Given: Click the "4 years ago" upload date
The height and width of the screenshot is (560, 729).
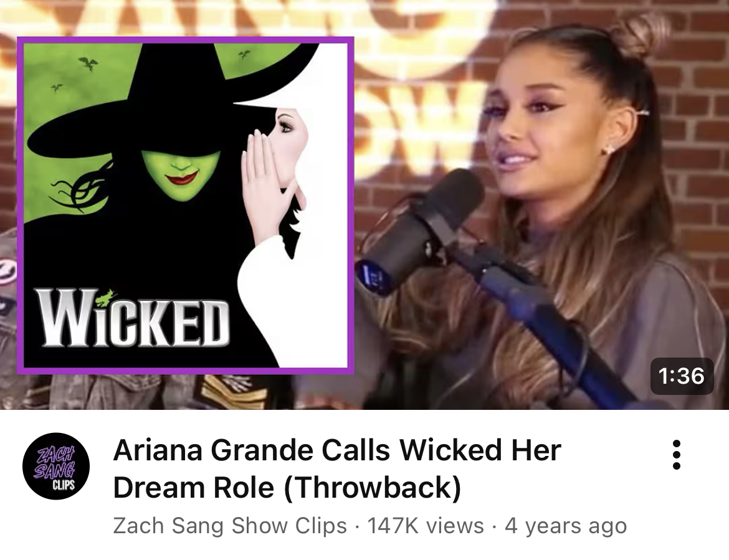Looking at the screenshot, I should point(565,526).
